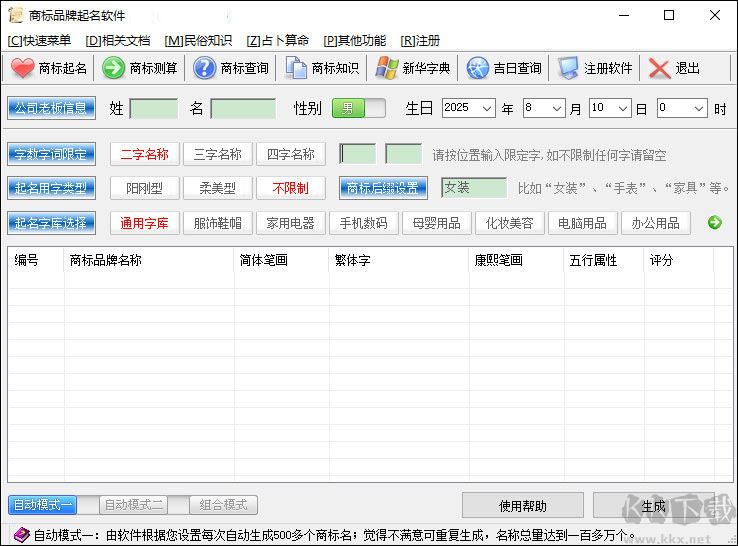The image size is (738, 546).
Task: Click 起名用字类型 button
Action: pos(51,188)
